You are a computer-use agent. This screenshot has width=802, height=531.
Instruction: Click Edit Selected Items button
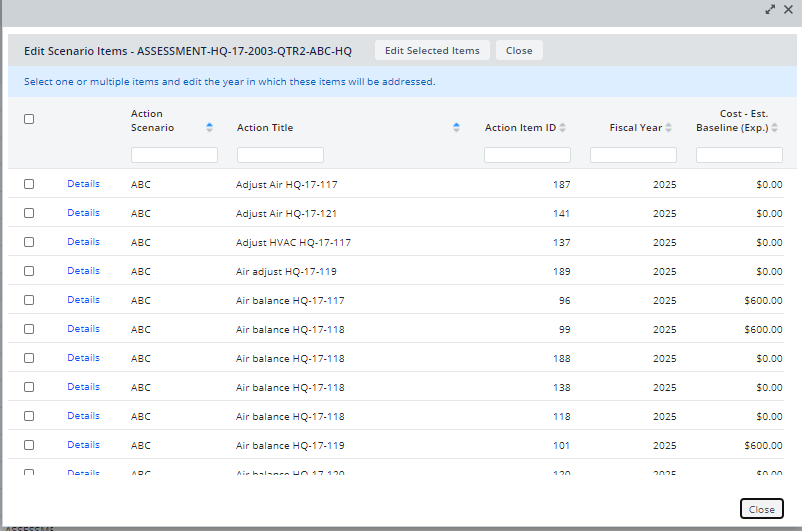[432, 51]
